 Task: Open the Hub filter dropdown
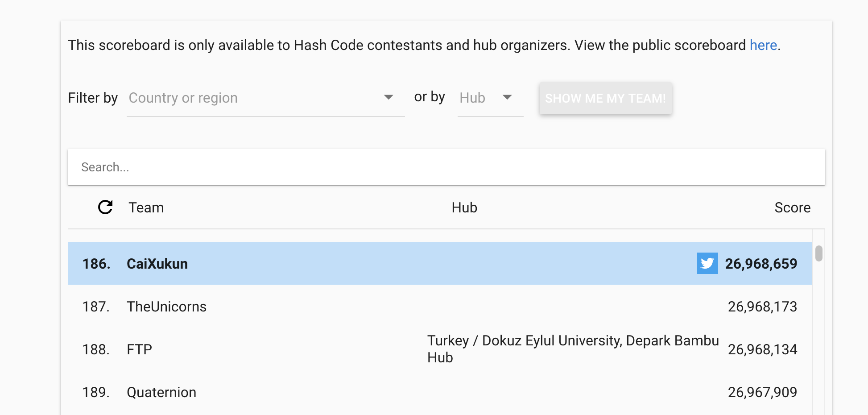click(490, 98)
